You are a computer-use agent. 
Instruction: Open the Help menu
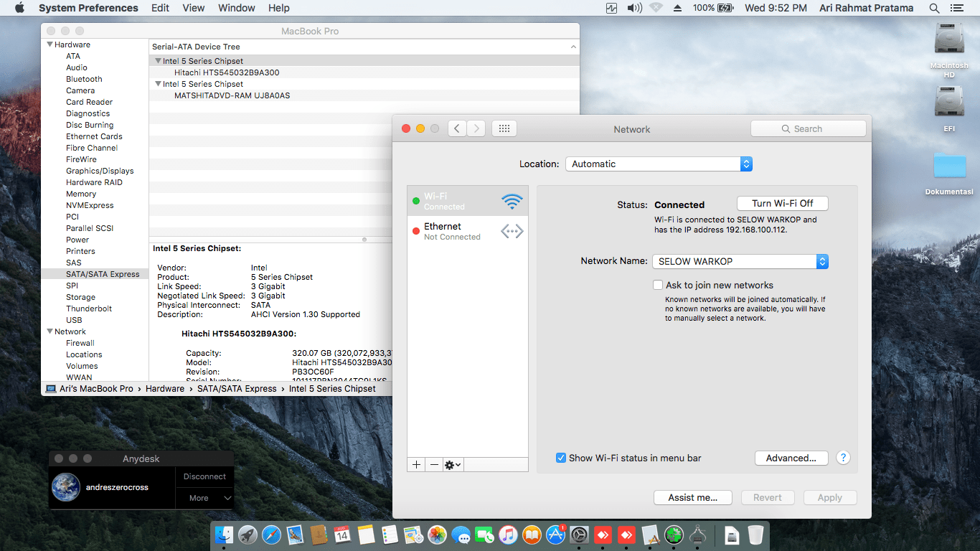pyautogui.click(x=279, y=8)
